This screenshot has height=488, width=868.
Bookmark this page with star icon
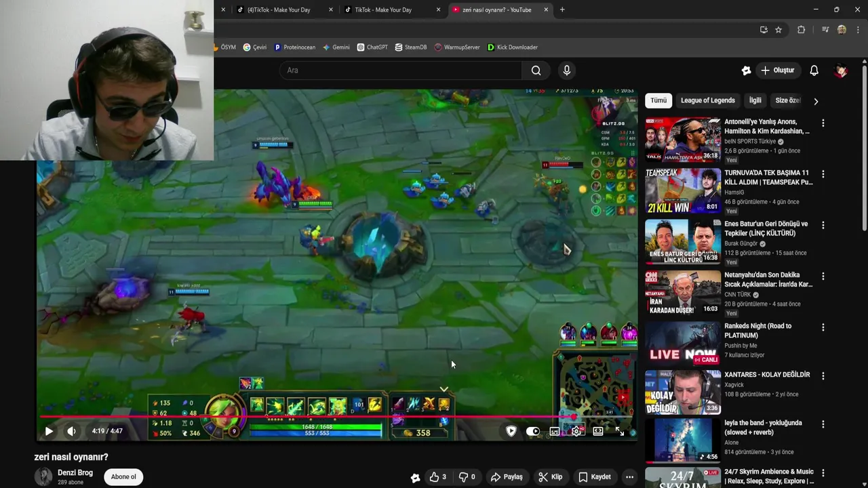tap(778, 30)
